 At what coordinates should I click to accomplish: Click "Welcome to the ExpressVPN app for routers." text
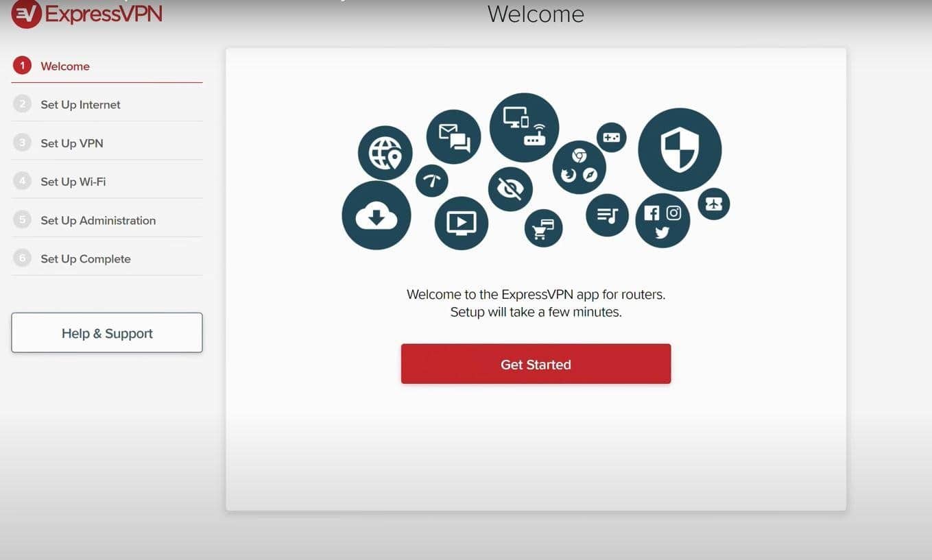pos(536,295)
